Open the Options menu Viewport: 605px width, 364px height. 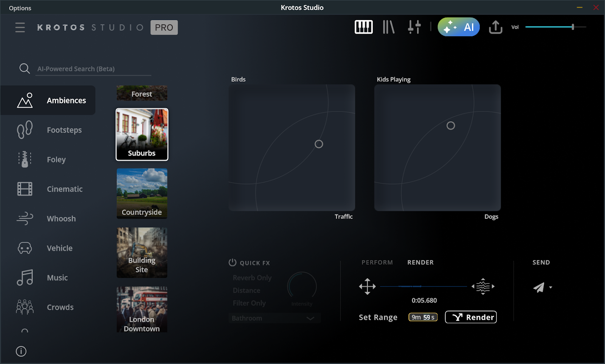(20, 8)
